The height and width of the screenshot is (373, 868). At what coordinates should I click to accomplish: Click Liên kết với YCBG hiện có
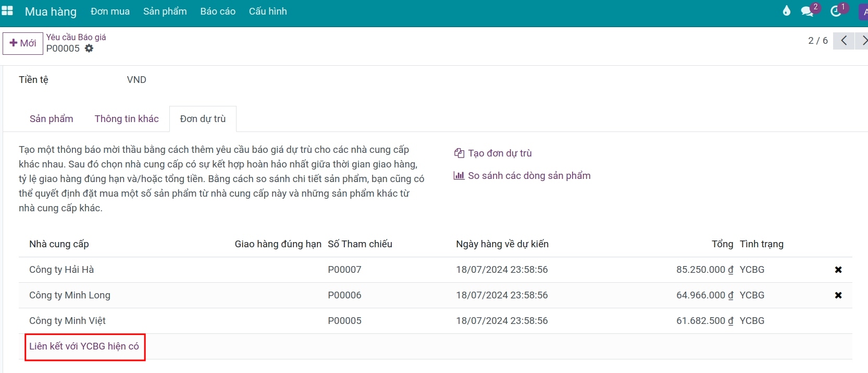pyautogui.click(x=84, y=346)
